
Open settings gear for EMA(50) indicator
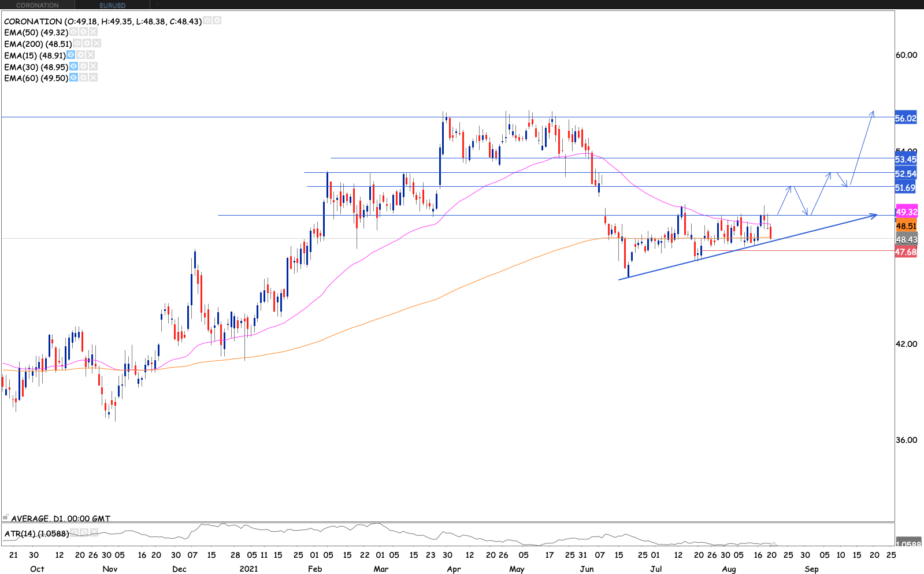(83, 32)
